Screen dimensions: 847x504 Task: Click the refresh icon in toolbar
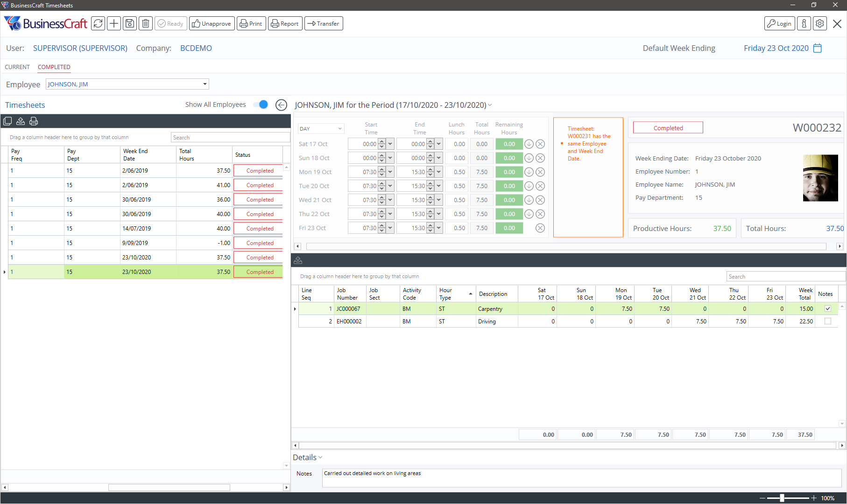(x=98, y=23)
